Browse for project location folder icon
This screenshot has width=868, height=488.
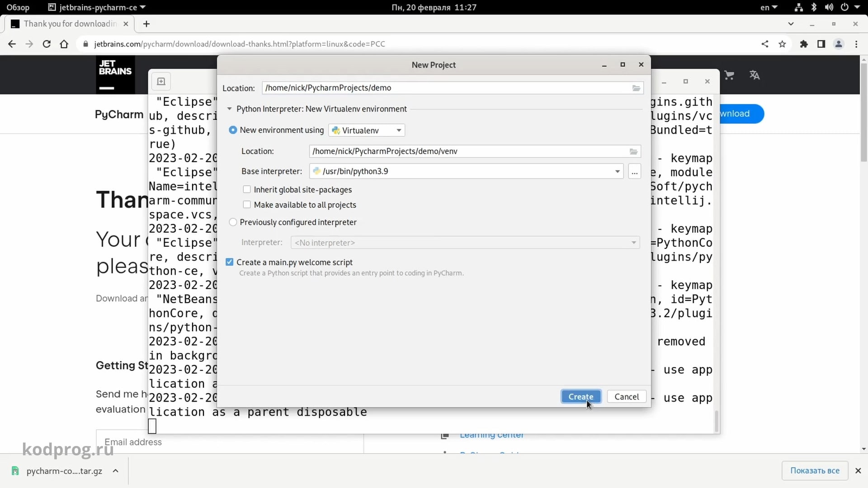coord(636,88)
